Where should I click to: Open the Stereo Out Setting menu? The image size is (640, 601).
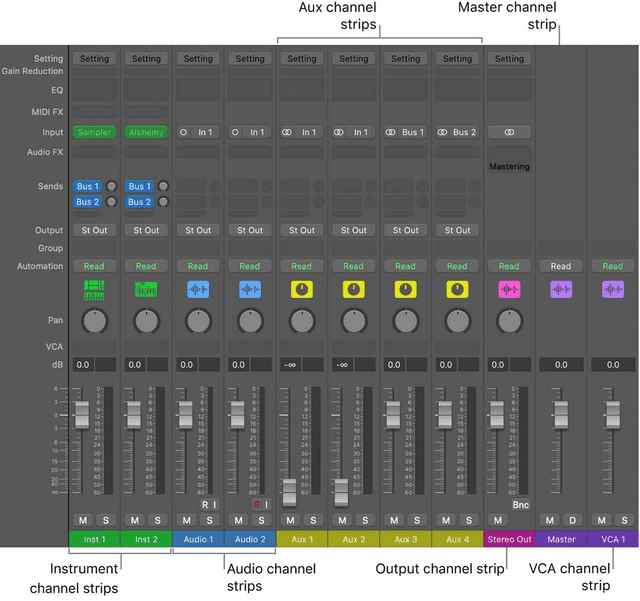click(x=509, y=59)
